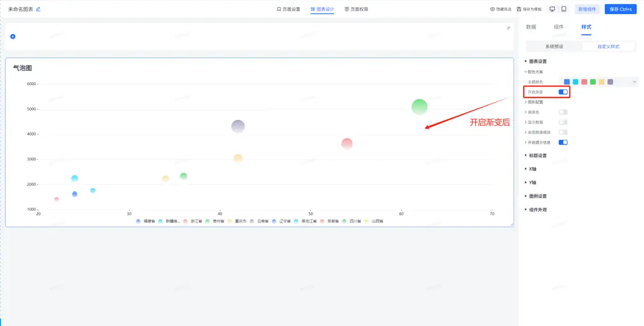Viewport: 644px width, 326px height.
Task: Switch to mobile preview layout icon
Action: pyautogui.click(x=564, y=9)
